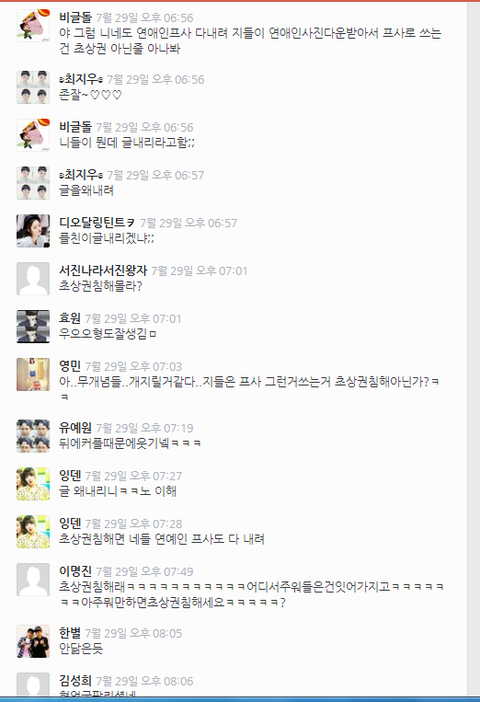Screen dimensions: 480x702
Task: Click default avatar icon of 서진나라서진왕자
Action: 33,278
